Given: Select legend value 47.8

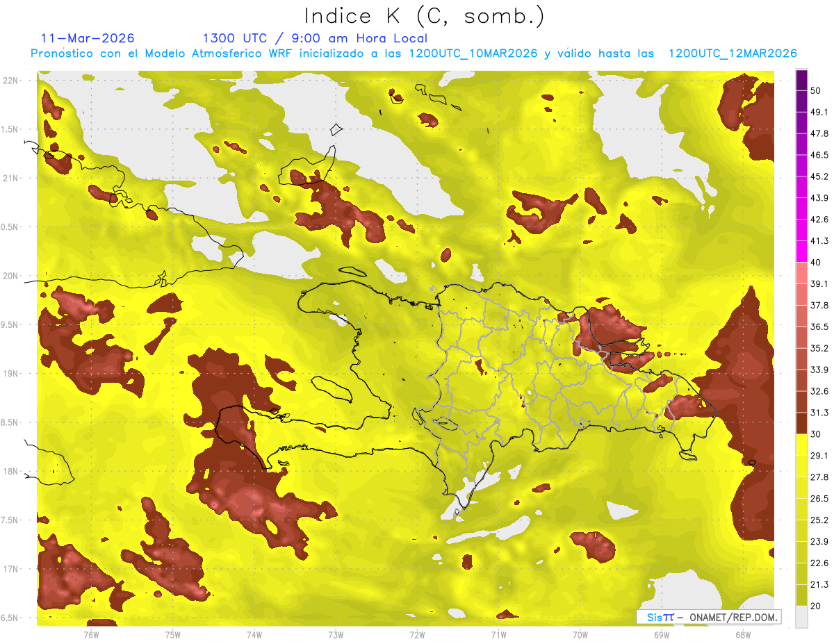Looking at the screenshot, I should tap(819, 133).
